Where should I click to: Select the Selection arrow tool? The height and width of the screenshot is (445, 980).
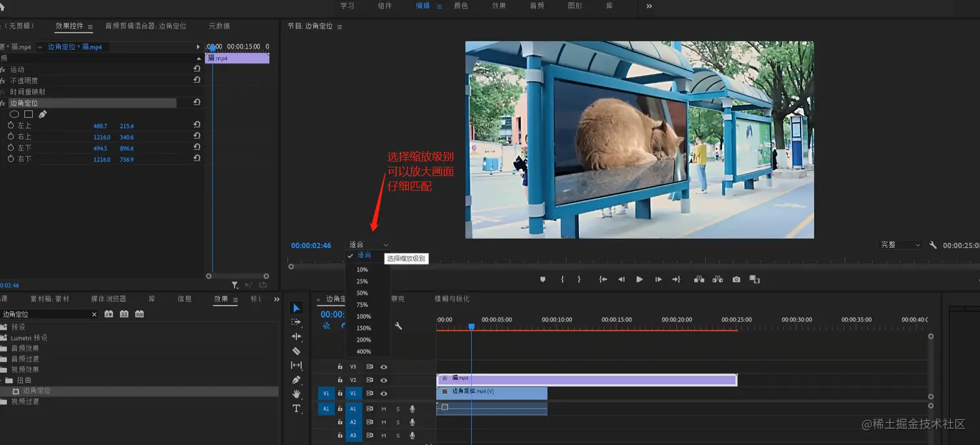pos(296,308)
